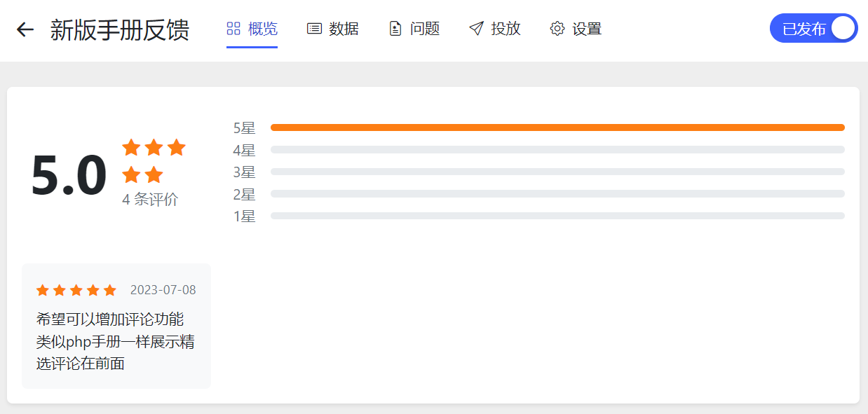Click the orange 5星 rating bar
Viewport: 868px width, 414px height.
click(557, 127)
